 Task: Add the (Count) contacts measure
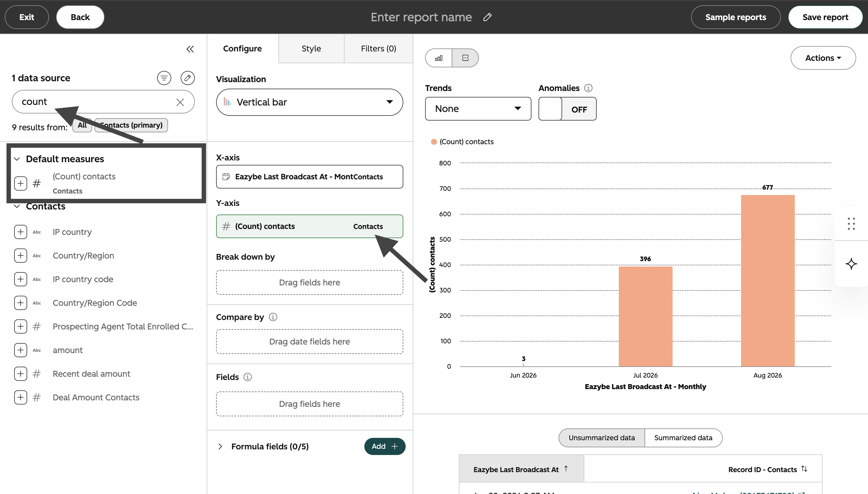(21, 183)
